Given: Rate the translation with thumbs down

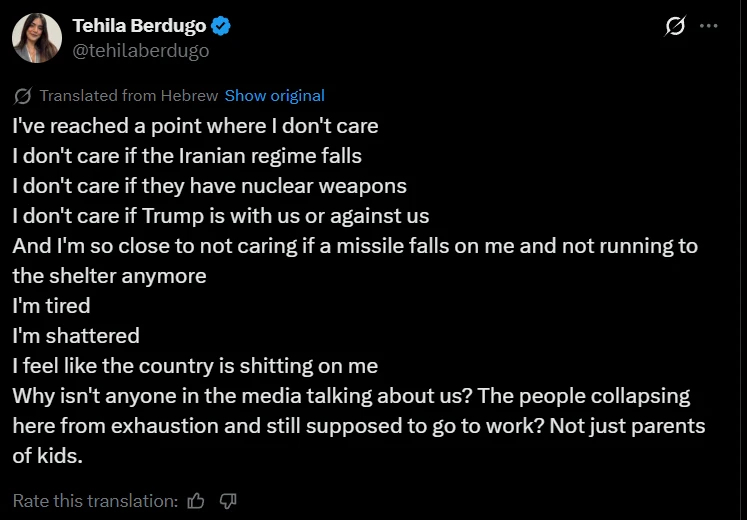Looking at the screenshot, I should (x=228, y=500).
